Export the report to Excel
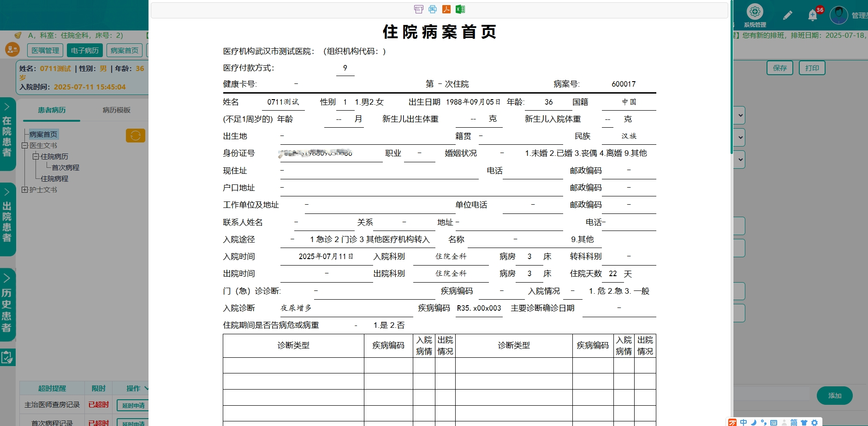This screenshot has height=426, width=868. coord(460,9)
